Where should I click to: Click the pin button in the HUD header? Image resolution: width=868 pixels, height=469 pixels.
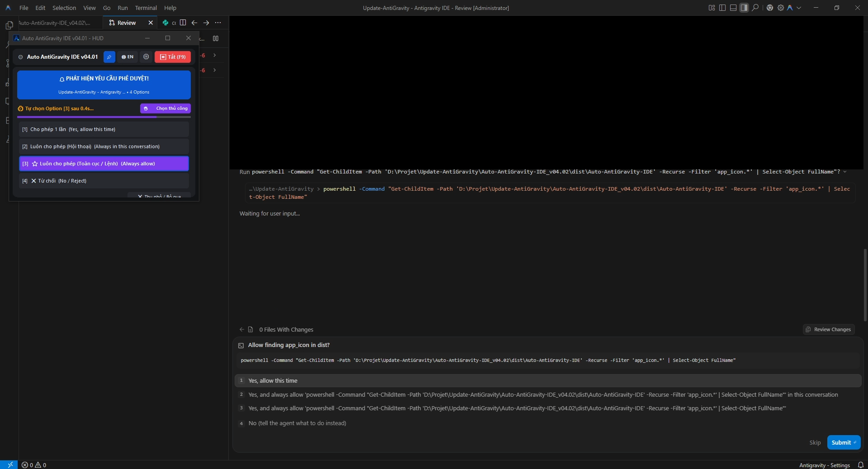[x=109, y=57]
